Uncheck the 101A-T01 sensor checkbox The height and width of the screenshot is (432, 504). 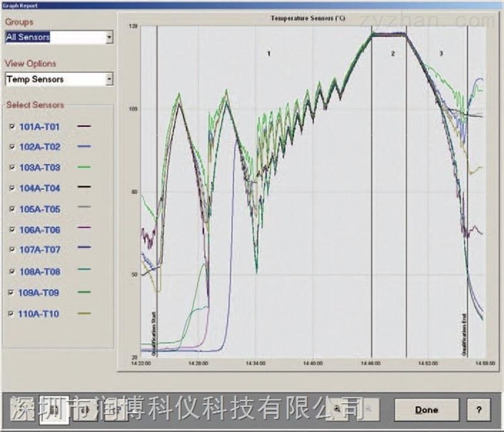tap(12, 127)
